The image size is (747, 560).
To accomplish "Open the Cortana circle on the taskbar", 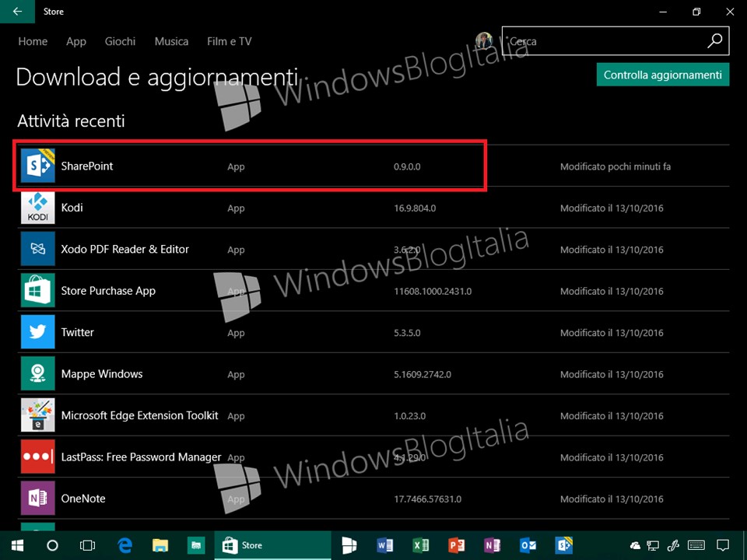I will pos(52,545).
